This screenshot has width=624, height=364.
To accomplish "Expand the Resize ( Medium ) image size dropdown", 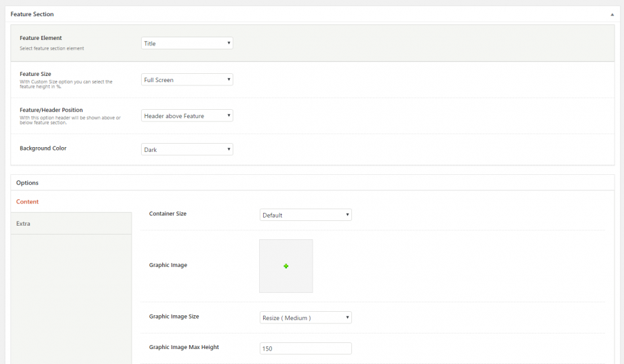I will point(305,317).
